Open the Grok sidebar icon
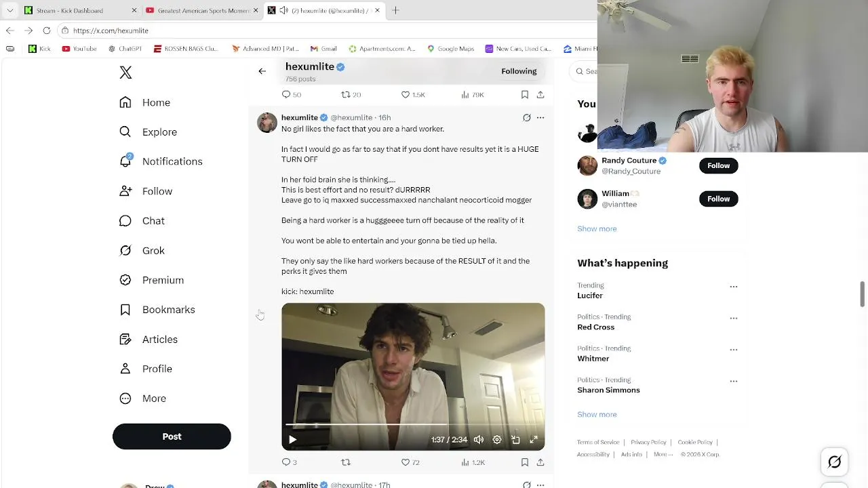The image size is (868, 488). (125, 251)
